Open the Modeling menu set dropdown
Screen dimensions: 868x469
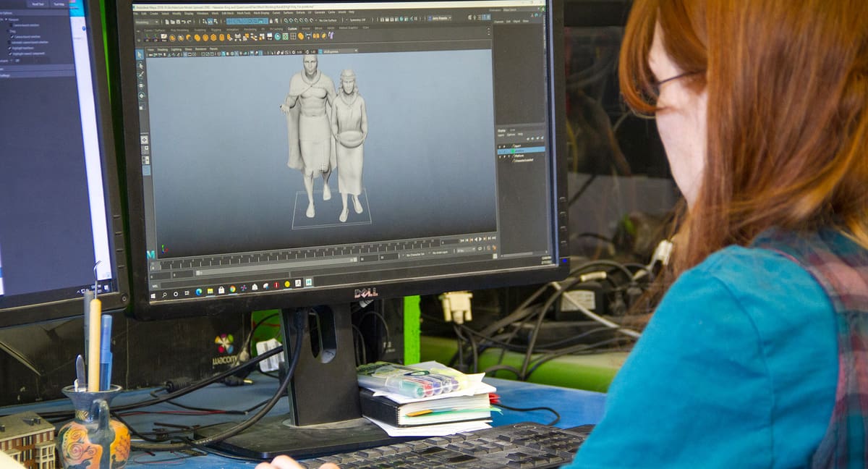[148, 20]
